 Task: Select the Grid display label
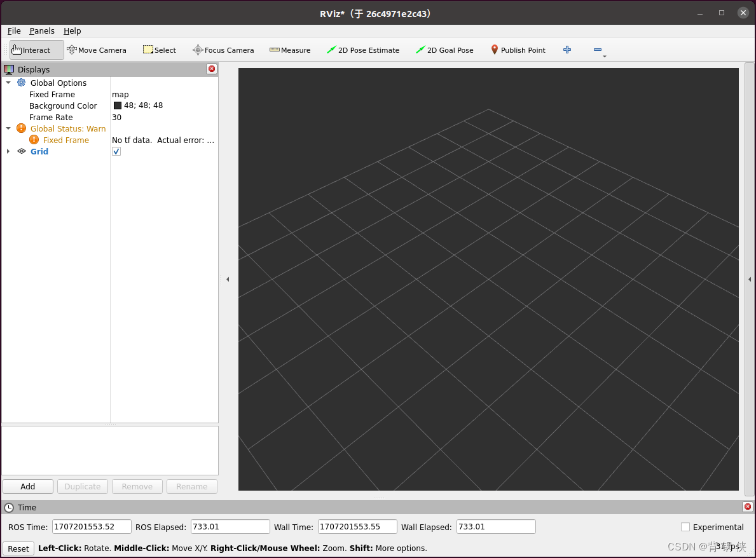pos(39,151)
